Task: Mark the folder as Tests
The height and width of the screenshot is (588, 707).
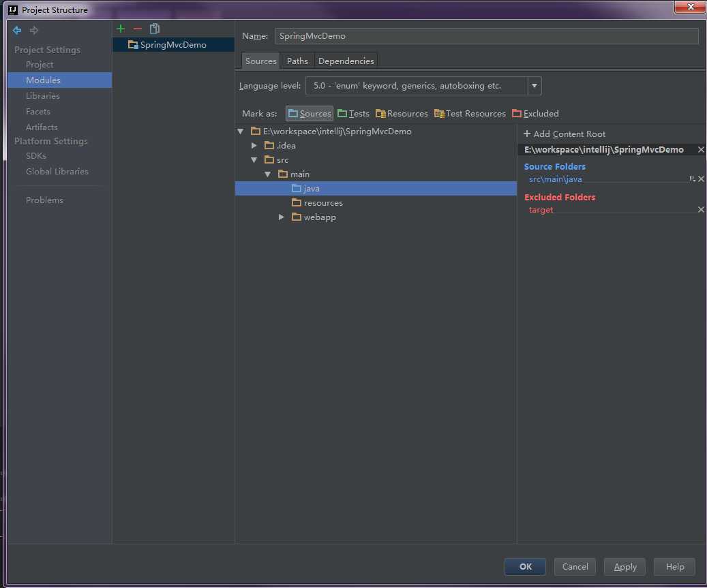Action: click(x=353, y=114)
